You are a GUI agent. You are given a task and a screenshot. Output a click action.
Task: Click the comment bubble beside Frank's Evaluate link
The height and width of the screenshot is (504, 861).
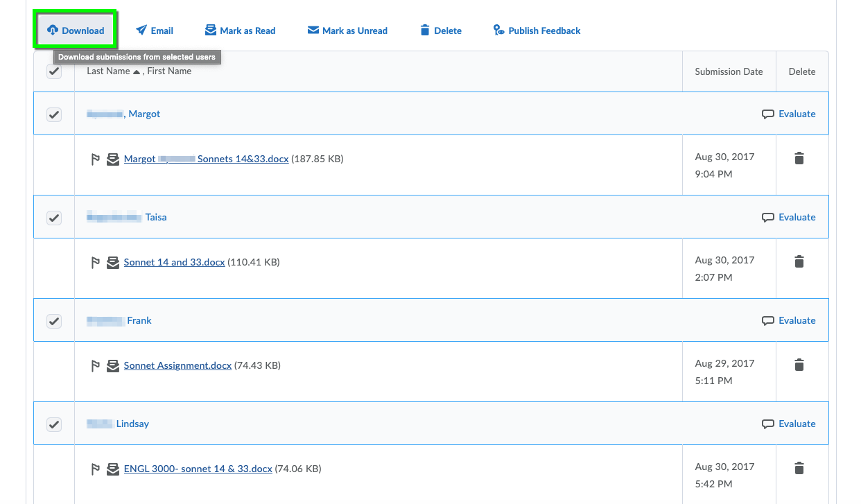(769, 320)
